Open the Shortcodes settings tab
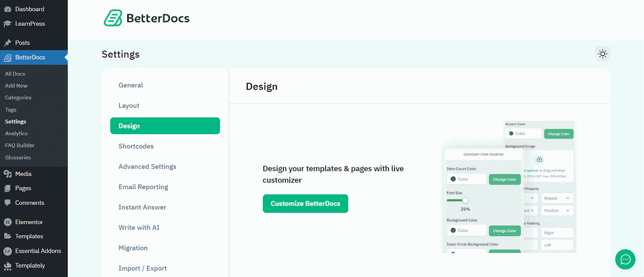 click(136, 146)
